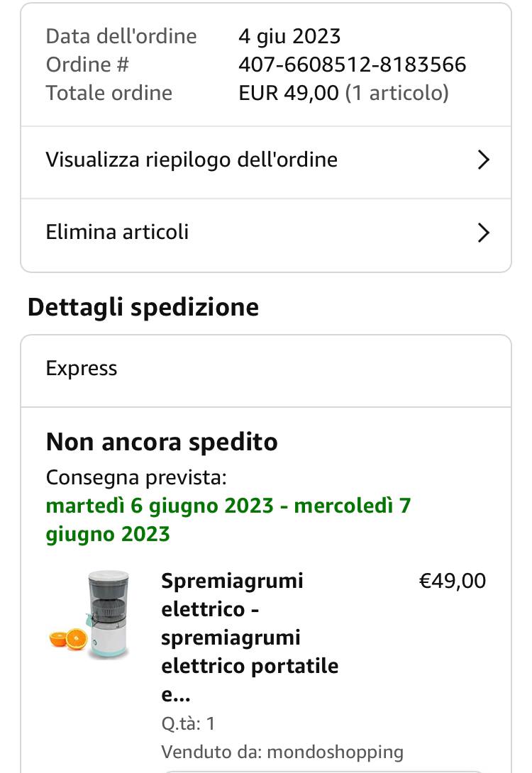Select the Elimina articoli option
The image size is (532, 773).
[118, 233]
